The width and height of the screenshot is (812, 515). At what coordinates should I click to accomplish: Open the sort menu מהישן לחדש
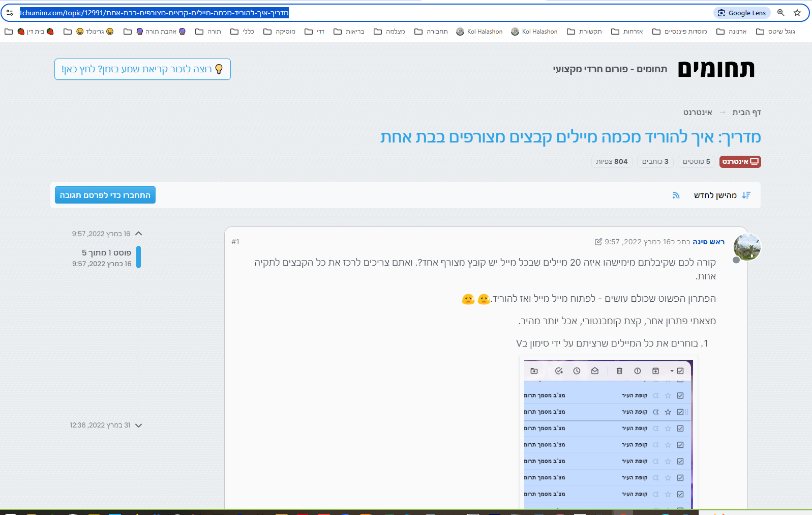[x=722, y=195]
